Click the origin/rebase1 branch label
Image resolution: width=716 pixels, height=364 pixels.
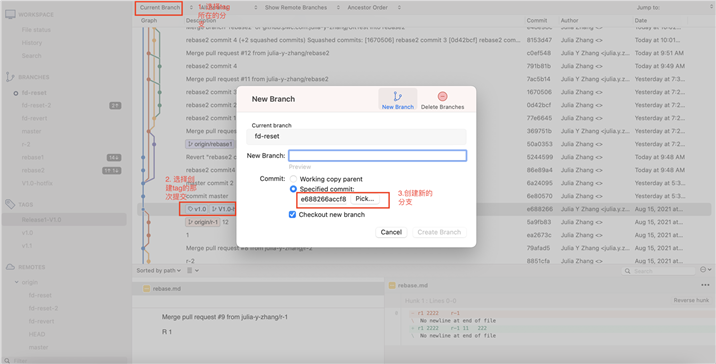pyautogui.click(x=210, y=144)
